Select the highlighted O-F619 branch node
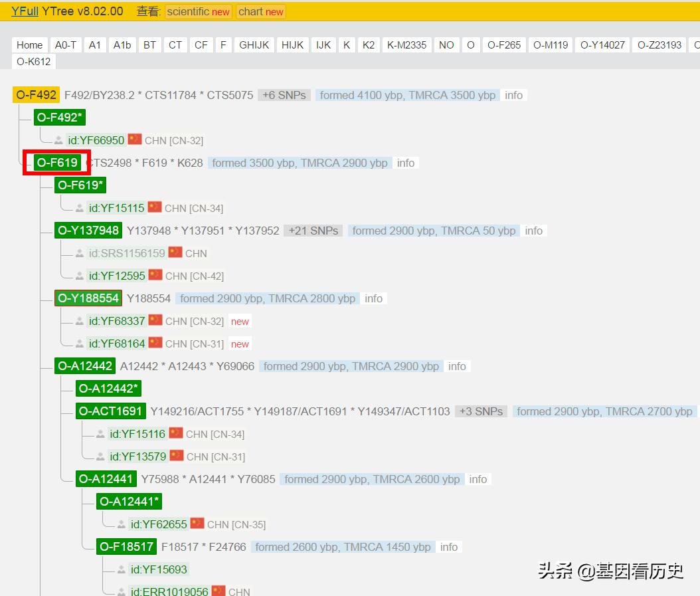Screen dimensions: 700x596 tap(56, 162)
